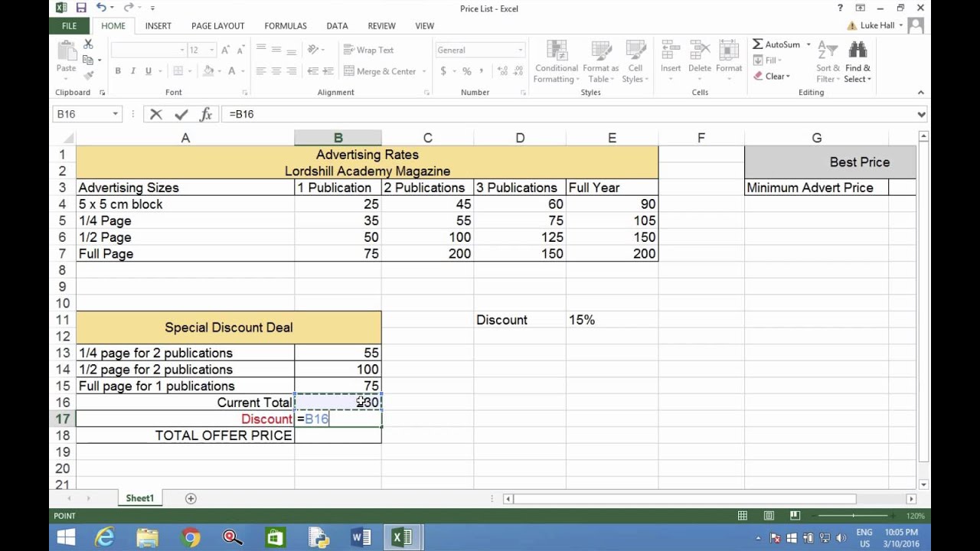Screen dimensions: 980x551
Task: Cut selection with the scissors icon
Action: (88, 44)
